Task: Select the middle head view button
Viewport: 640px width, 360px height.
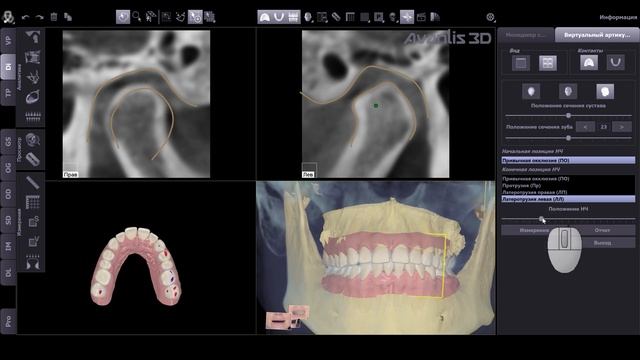Action: [568, 91]
